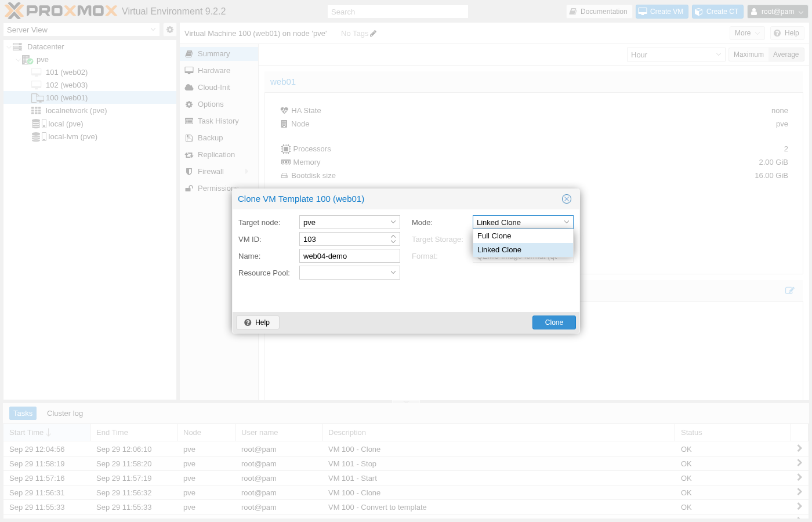
Task: Open details arrow for VM 101 - Stop task
Action: pyautogui.click(x=799, y=463)
